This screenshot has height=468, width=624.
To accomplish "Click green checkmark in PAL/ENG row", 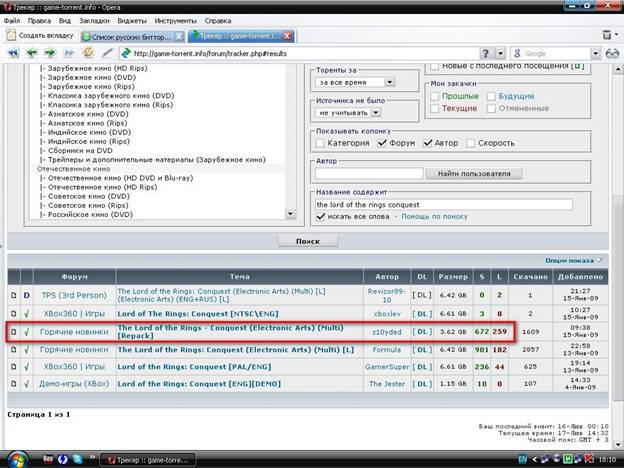I will pos(27,367).
